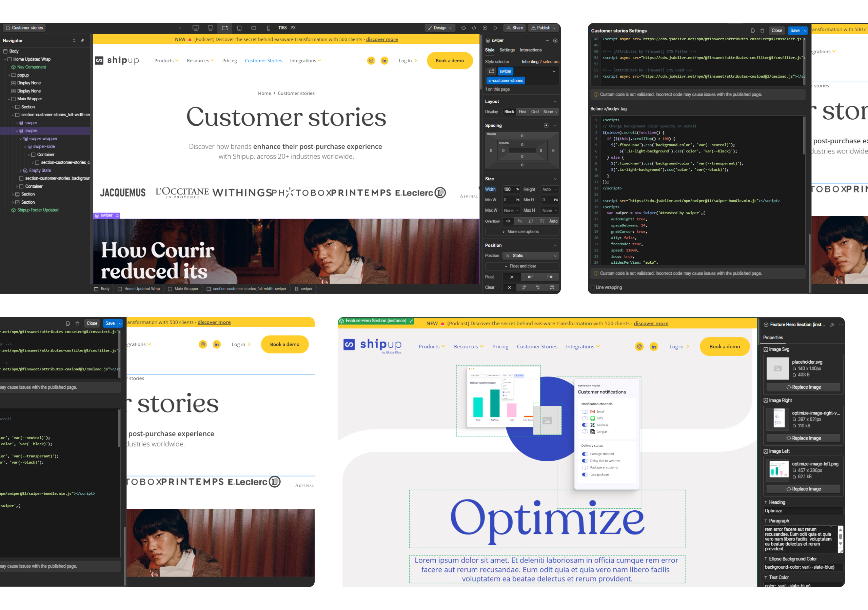The image size is (868, 610).
Task: Select the Style tab
Action: [490, 50]
